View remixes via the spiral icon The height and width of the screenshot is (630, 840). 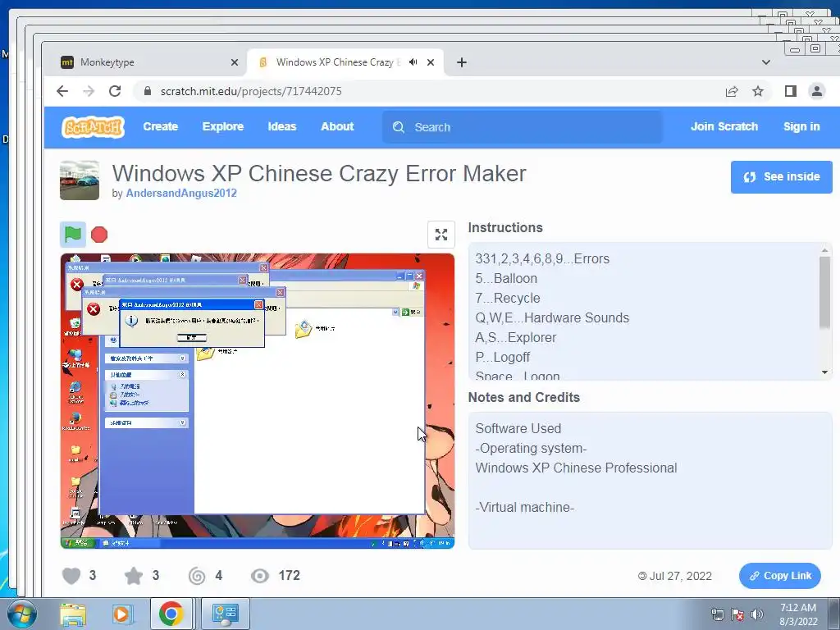coord(197,576)
